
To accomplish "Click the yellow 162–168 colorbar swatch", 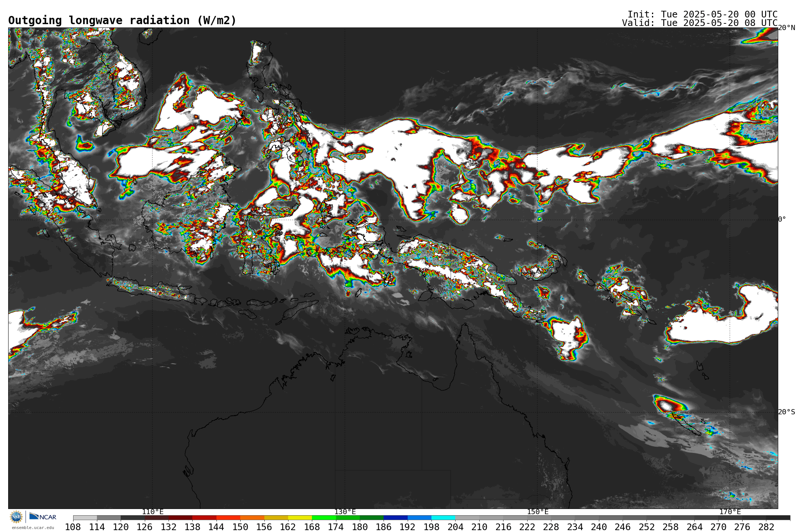I will (x=300, y=518).
